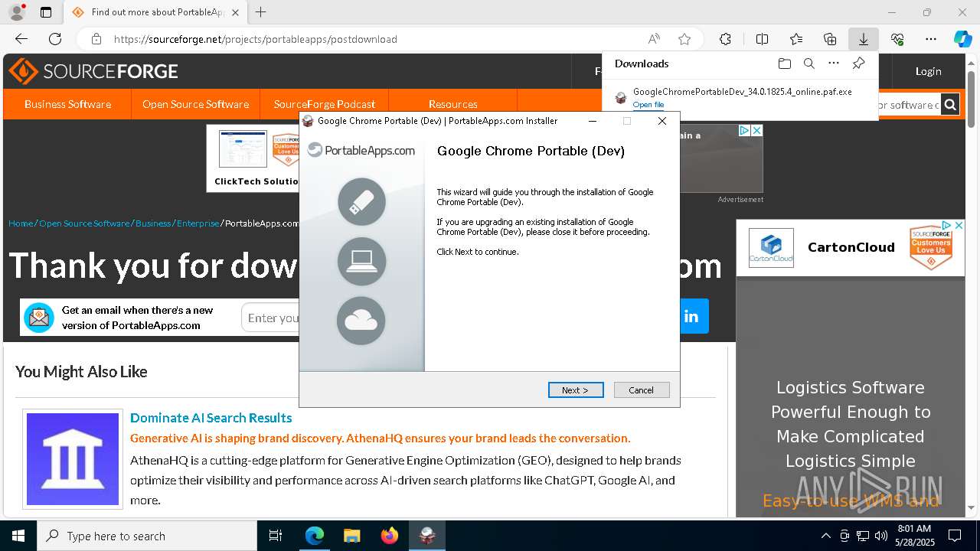The image size is (980, 551).
Task: Open Favorites list icon
Action: [796, 39]
